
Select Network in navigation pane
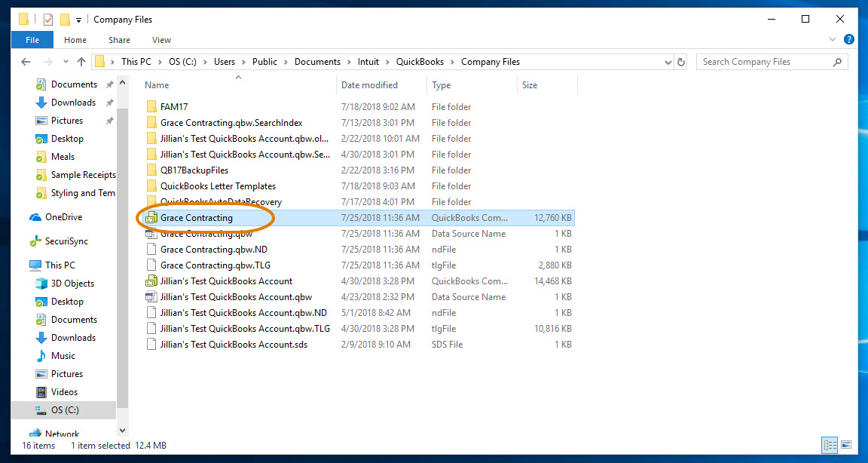click(62, 434)
